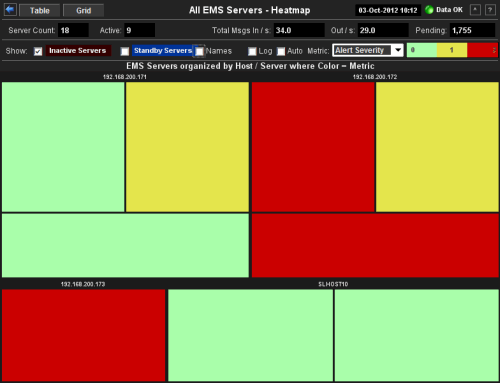Click the green 0 segment of color legend

(422, 50)
